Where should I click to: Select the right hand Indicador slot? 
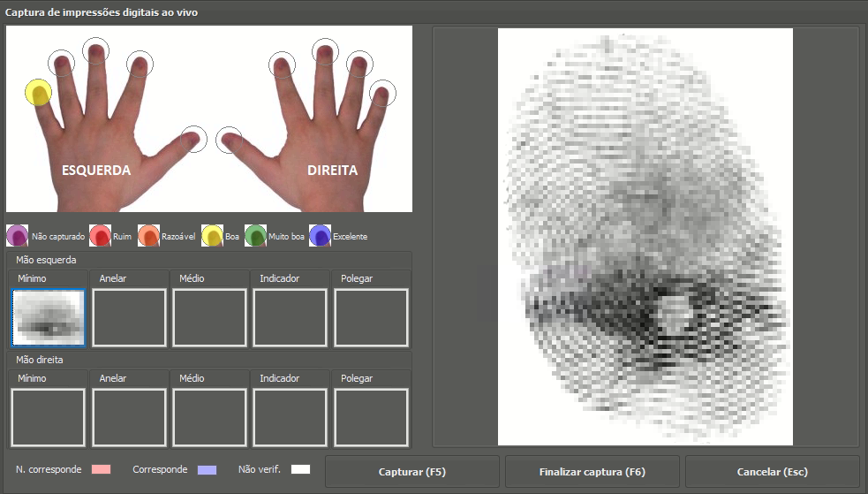pos(291,417)
